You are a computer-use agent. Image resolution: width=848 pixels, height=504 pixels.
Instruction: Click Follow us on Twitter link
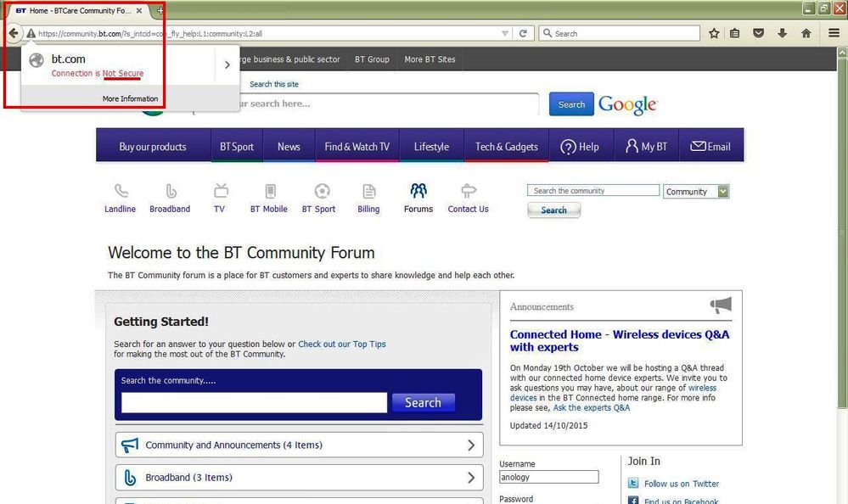coord(682,484)
